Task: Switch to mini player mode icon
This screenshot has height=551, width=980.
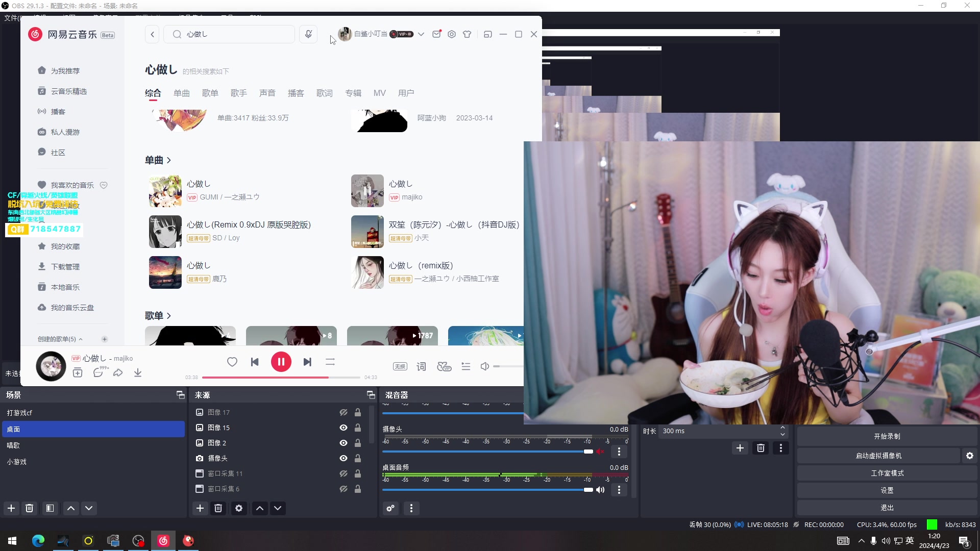Action: (x=488, y=34)
